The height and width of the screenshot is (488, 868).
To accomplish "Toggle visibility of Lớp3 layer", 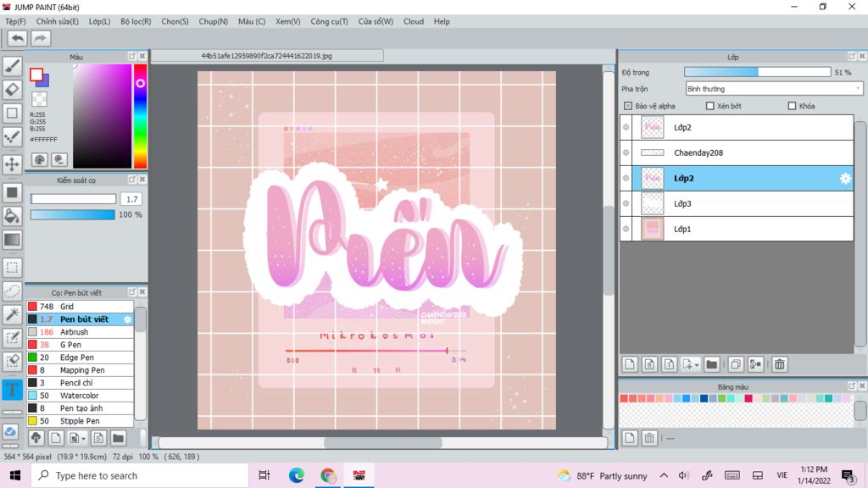I will pos(626,203).
